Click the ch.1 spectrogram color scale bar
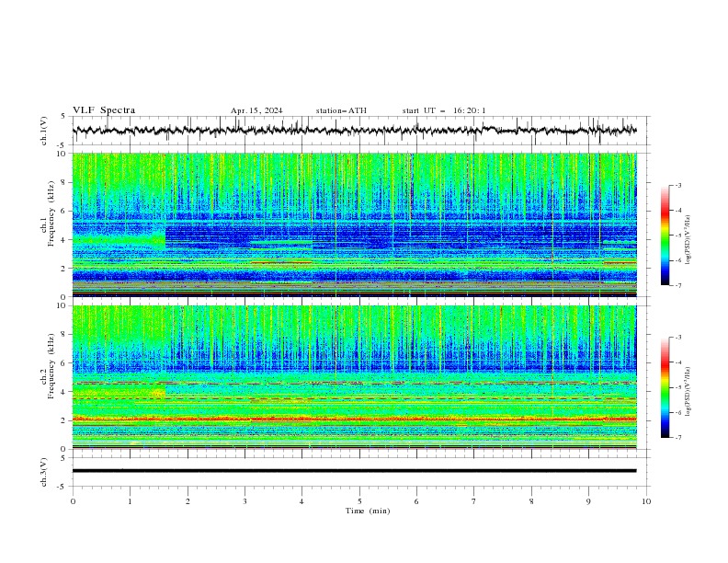This screenshot has width=728, height=563. coord(665,236)
